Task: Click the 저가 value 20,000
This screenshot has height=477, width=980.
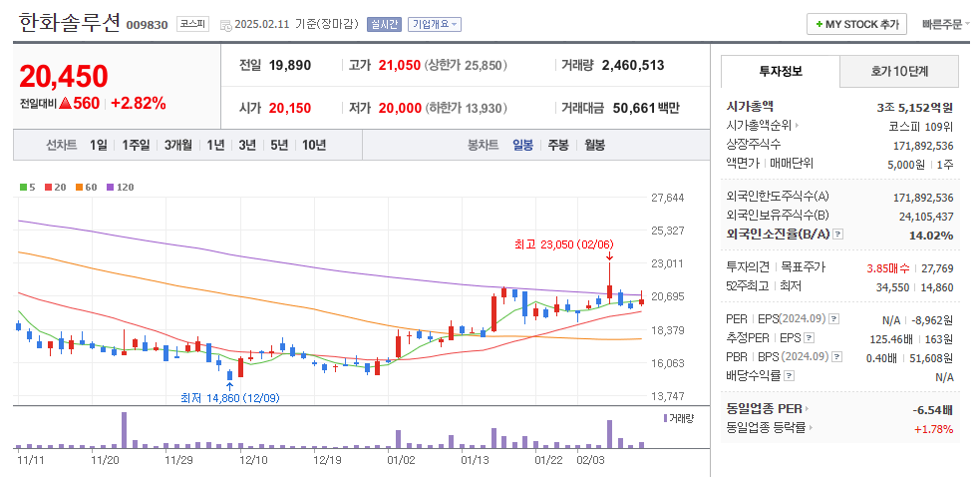Action: (400, 108)
